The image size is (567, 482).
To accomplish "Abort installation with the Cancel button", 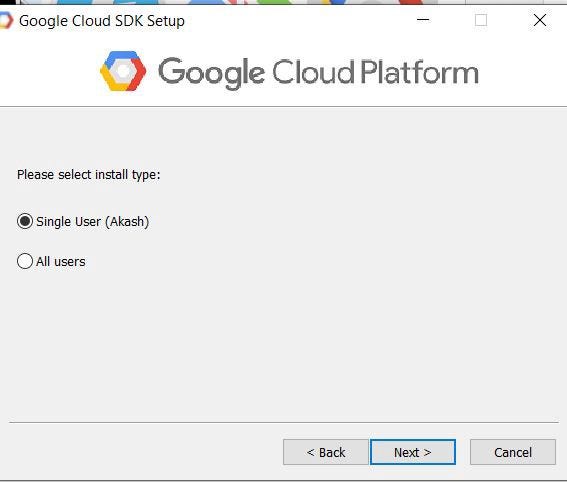I will 513,452.
